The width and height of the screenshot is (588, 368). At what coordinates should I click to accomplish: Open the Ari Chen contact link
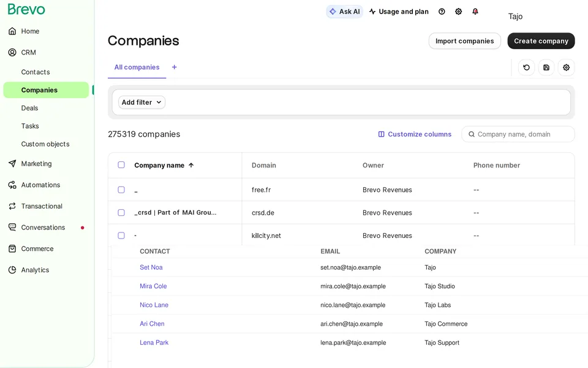click(152, 324)
